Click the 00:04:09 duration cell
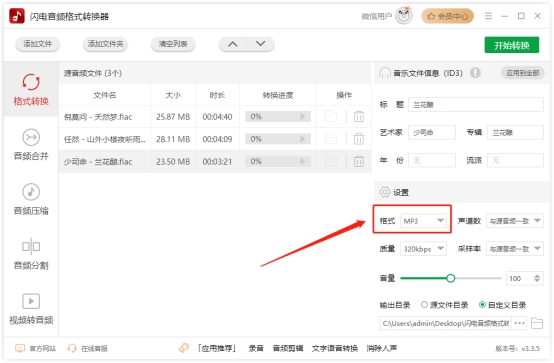This screenshot has width=554, height=363. click(217, 139)
